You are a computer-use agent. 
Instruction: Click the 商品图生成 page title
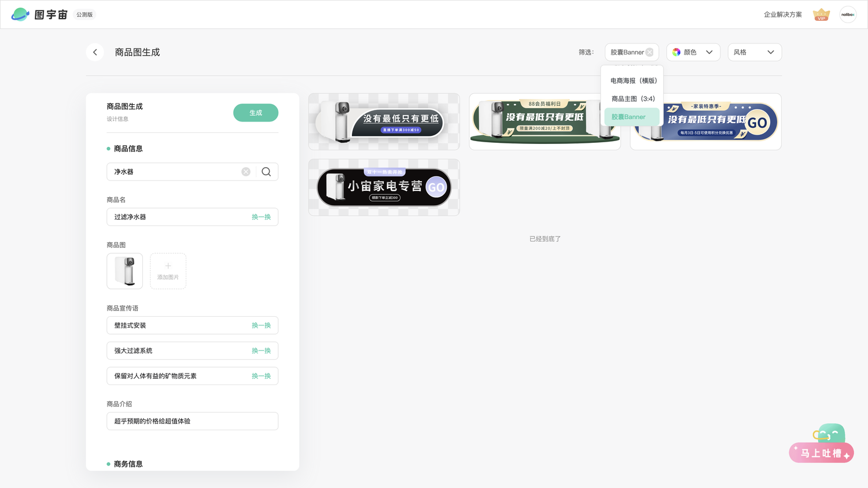[137, 52]
